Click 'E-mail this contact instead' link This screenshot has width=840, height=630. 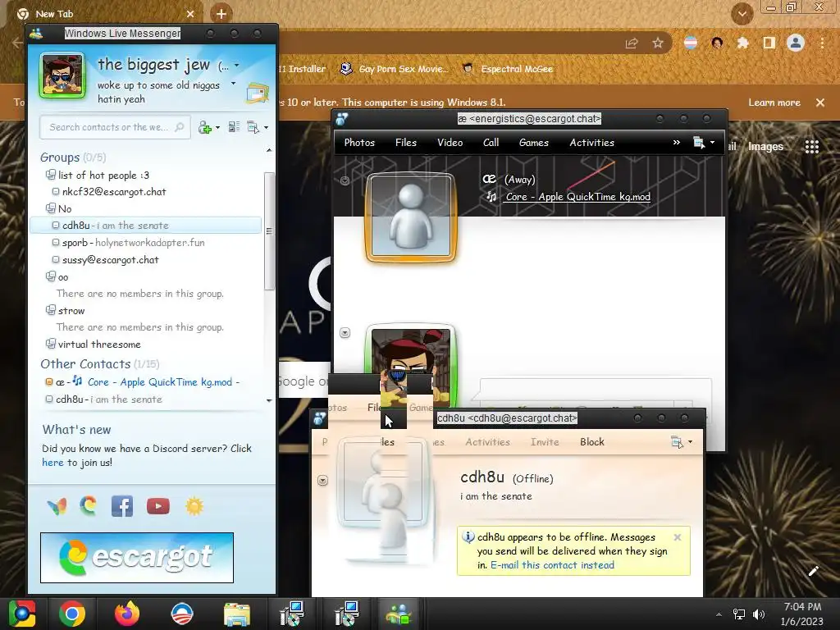(552, 565)
